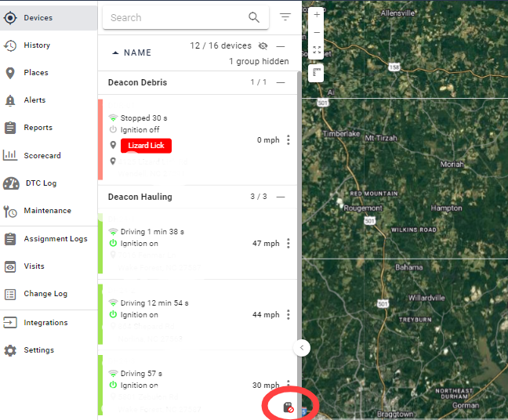This screenshot has width=508, height=420.
Task: Open the map ruler tool
Action: (x=316, y=73)
